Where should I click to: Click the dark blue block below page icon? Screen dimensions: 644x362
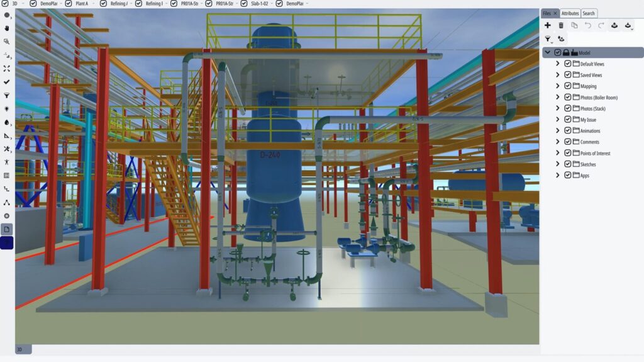[x=6, y=243]
